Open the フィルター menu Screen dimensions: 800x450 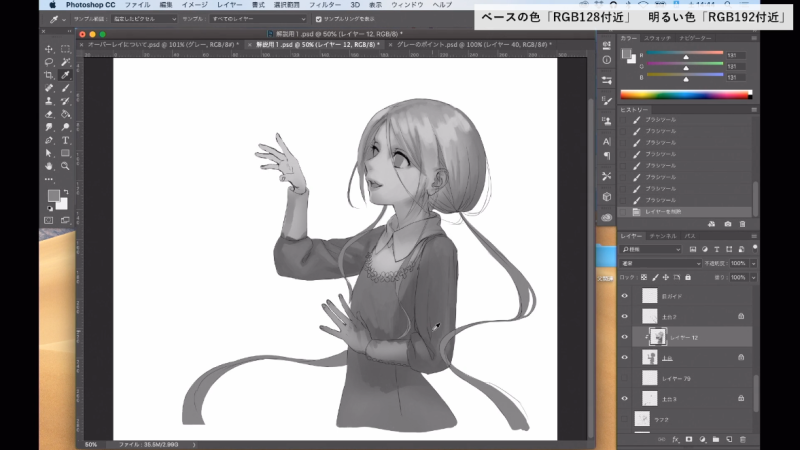(325, 5)
